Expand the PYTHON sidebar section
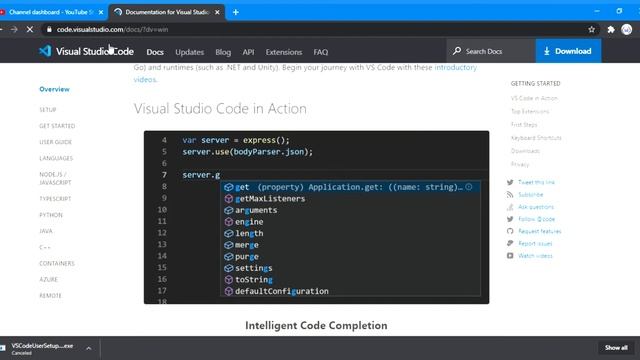640x360 pixels. [51, 215]
